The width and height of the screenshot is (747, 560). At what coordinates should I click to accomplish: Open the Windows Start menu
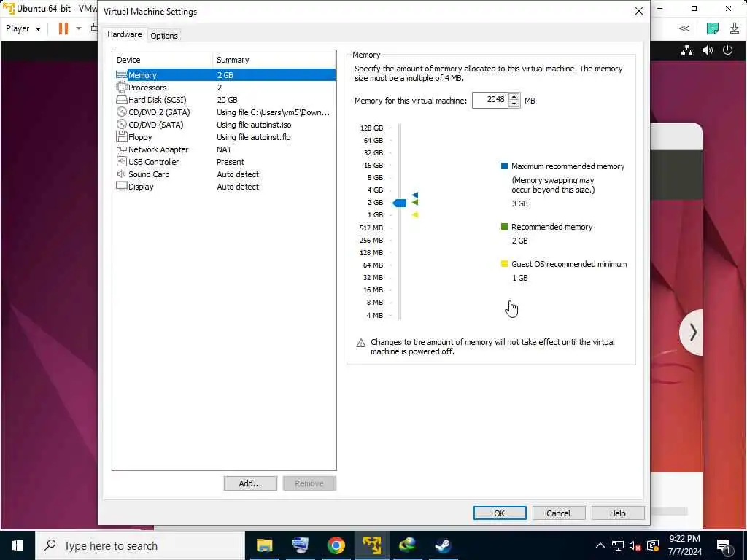(x=18, y=545)
